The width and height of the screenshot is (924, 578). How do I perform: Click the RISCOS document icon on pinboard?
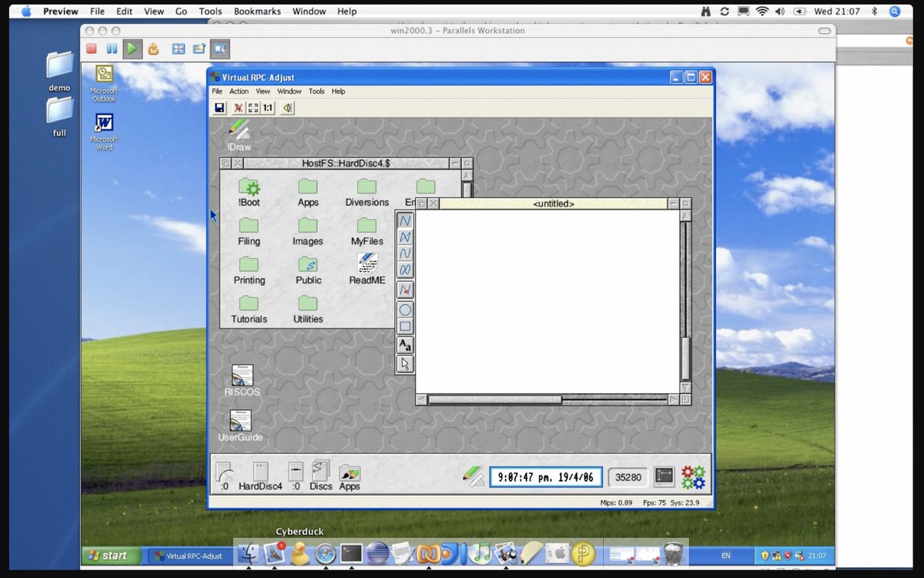click(x=242, y=375)
